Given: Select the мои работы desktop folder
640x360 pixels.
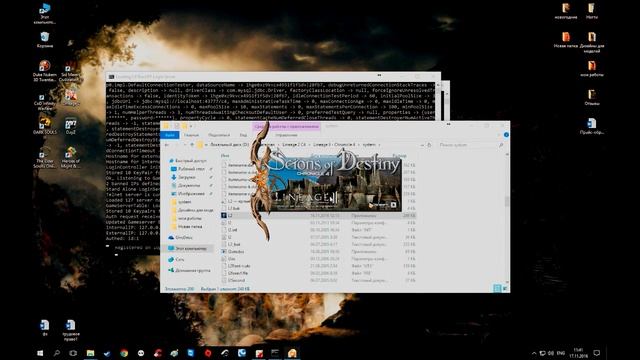Looking at the screenshot, I should pos(591,69).
